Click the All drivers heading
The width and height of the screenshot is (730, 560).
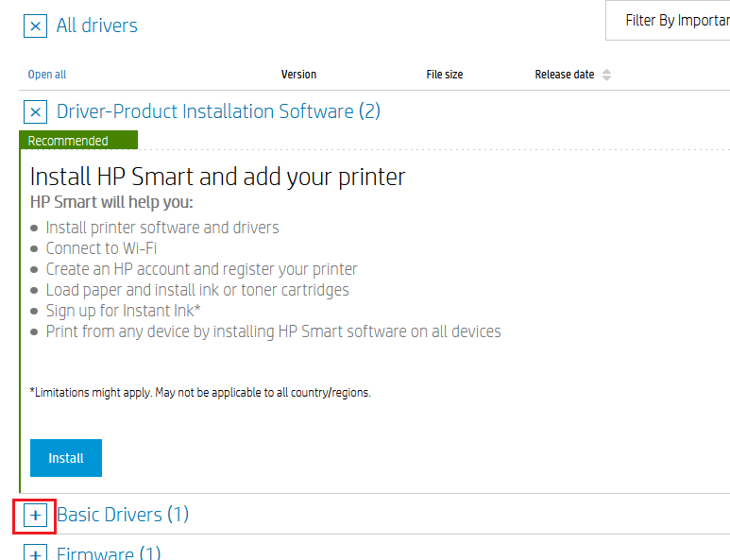97,25
